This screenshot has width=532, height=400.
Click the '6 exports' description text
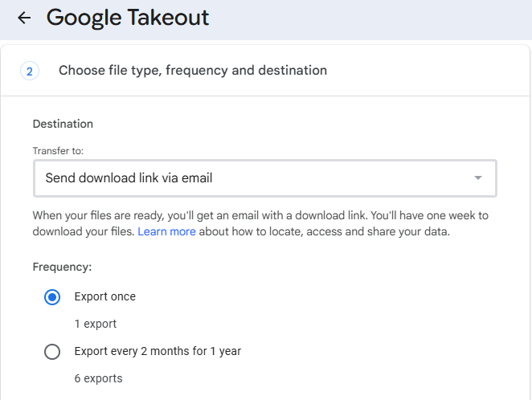tap(98, 378)
